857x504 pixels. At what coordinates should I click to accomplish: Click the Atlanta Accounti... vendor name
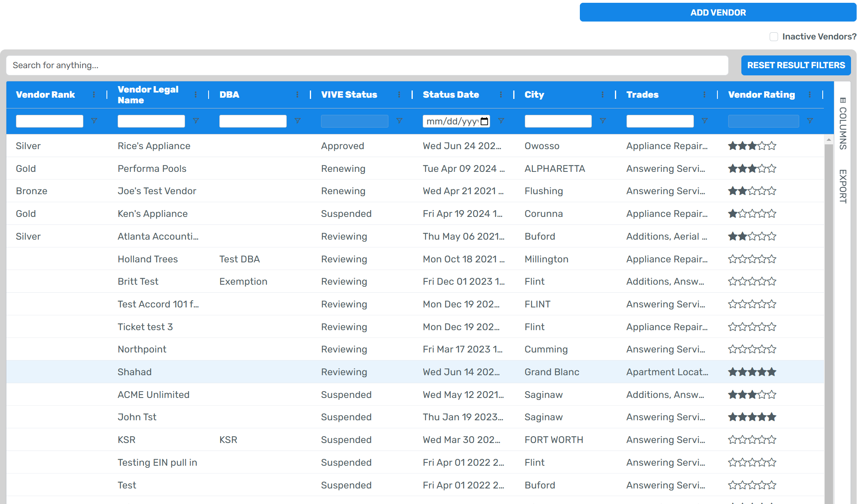pyautogui.click(x=158, y=236)
